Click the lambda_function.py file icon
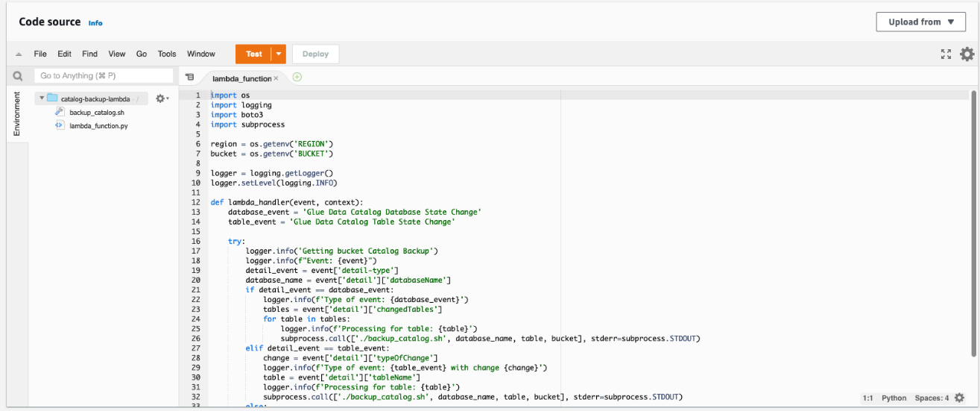Image resolution: width=980 pixels, height=411 pixels. click(60, 125)
